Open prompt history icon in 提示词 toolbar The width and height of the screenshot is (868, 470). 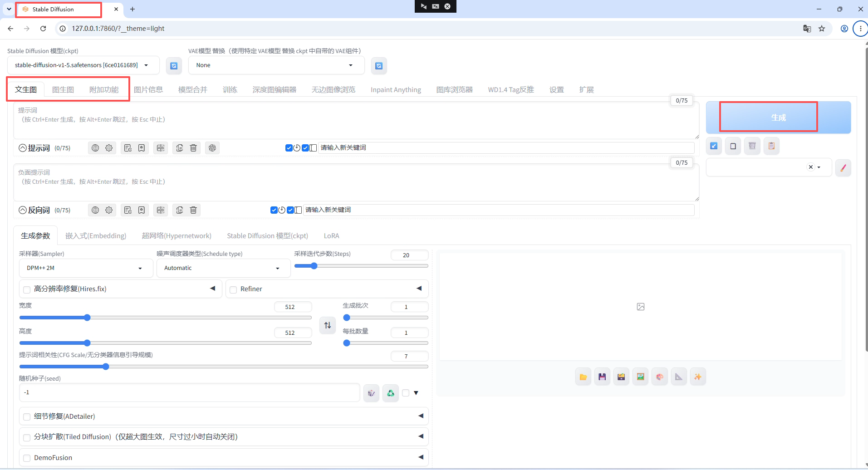coord(128,148)
